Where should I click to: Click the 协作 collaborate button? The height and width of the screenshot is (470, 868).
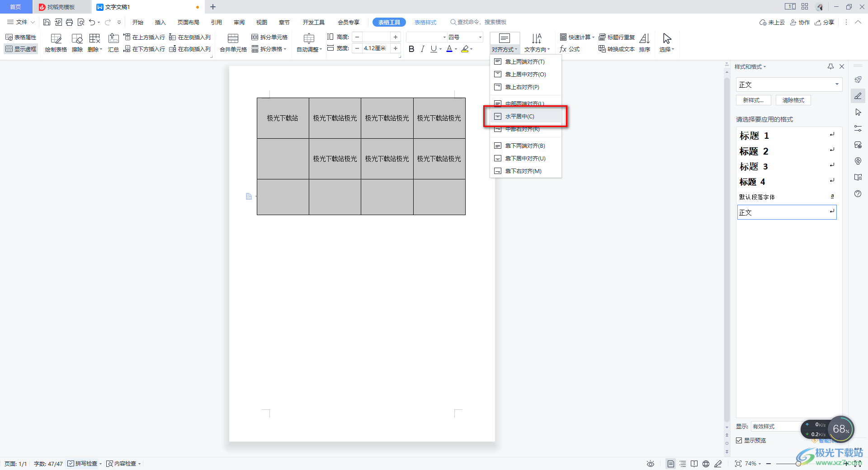(x=800, y=22)
